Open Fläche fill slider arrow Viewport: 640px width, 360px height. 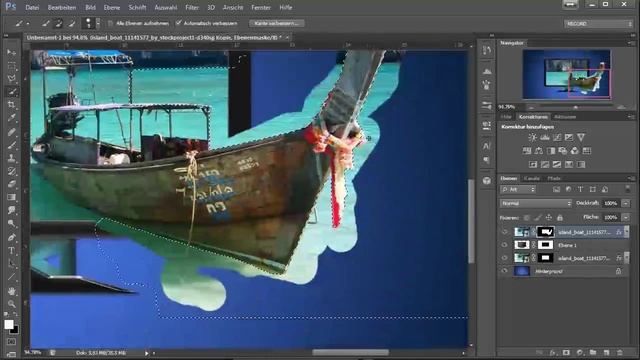pos(625,218)
